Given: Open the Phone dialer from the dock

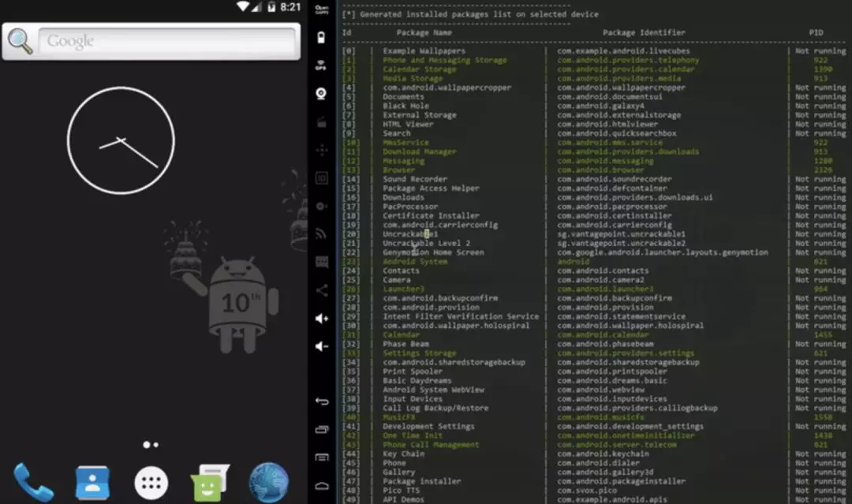Looking at the screenshot, I should point(33,482).
